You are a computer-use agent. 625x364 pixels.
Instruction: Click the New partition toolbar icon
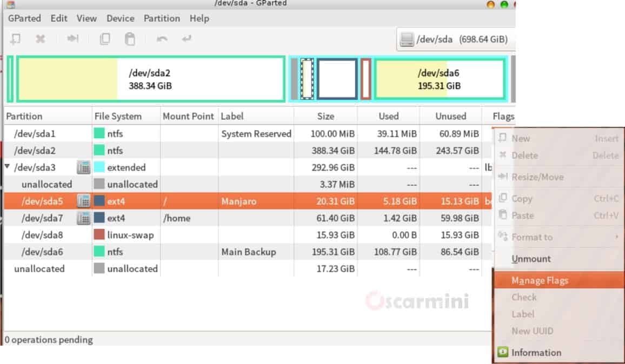pos(16,39)
